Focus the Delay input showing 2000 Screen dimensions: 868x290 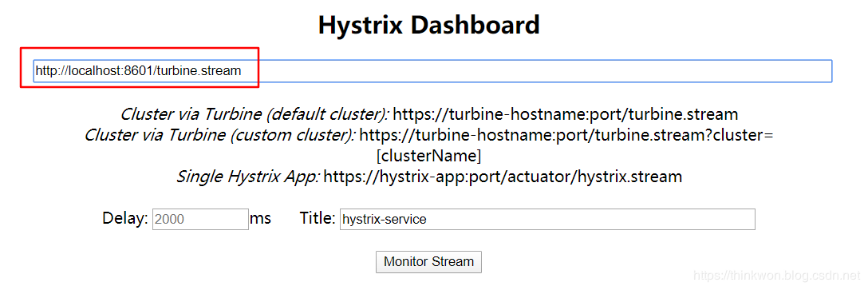(200, 219)
